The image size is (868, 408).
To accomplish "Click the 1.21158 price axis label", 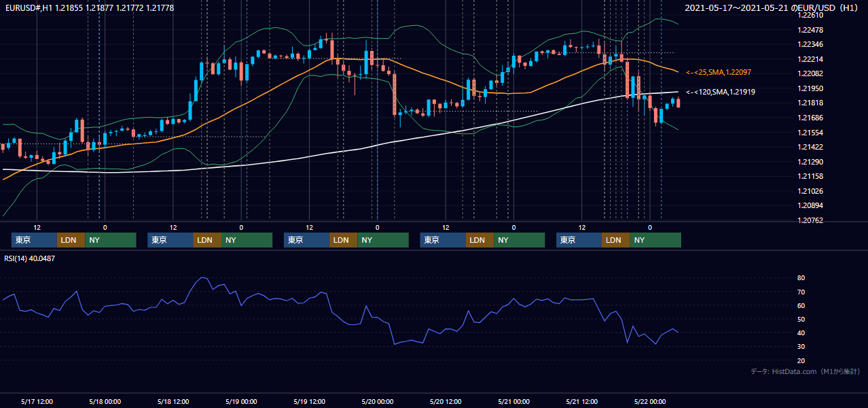I will pyautogui.click(x=810, y=176).
